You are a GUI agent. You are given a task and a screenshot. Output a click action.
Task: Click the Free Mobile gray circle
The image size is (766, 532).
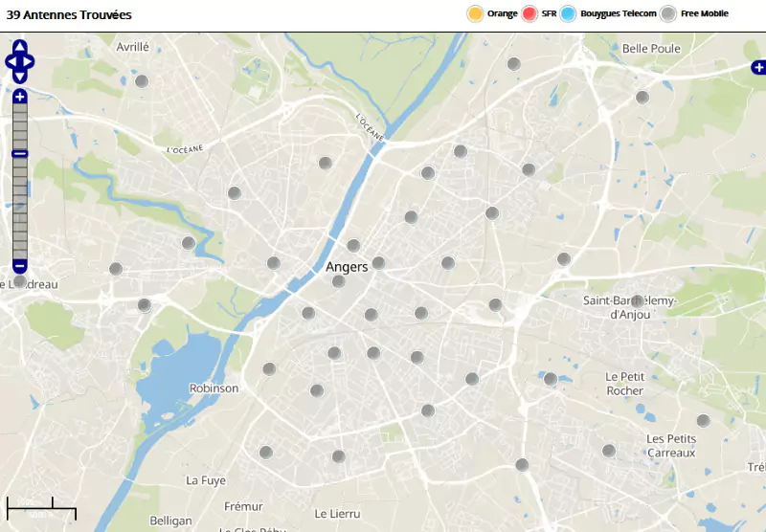coord(668,13)
